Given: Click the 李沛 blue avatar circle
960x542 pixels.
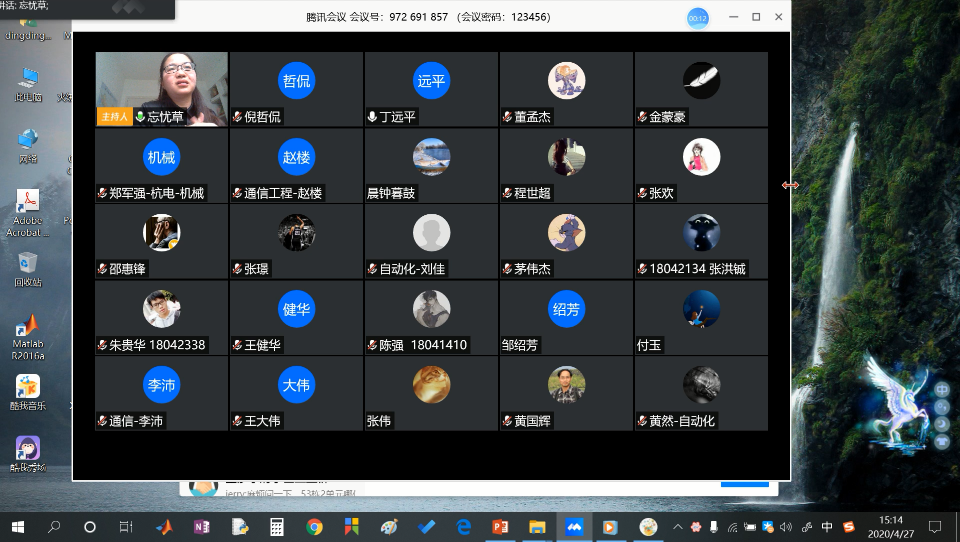Looking at the screenshot, I should 162,385.
